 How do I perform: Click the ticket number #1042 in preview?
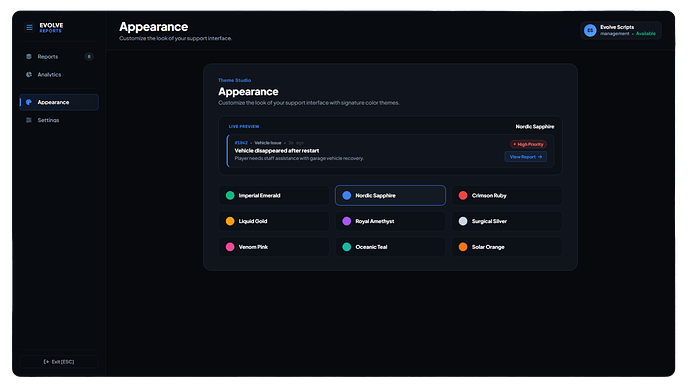241,143
